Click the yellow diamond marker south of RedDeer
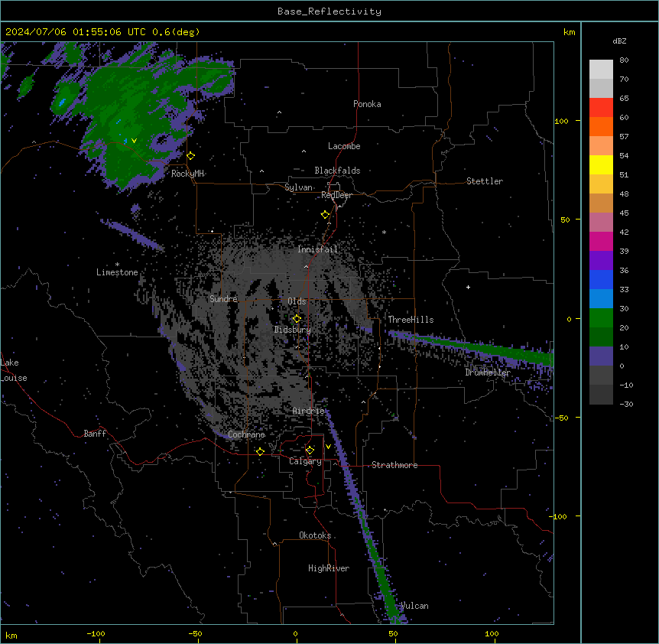This screenshot has height=644, width=659. 326,215
